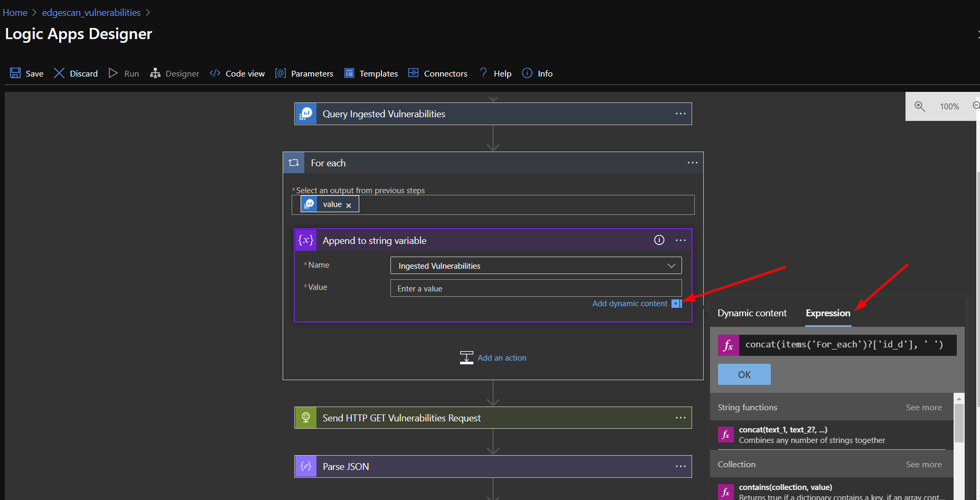980x500 pixels.
Task: Click the Templates icon
Action: coord(349,73)
